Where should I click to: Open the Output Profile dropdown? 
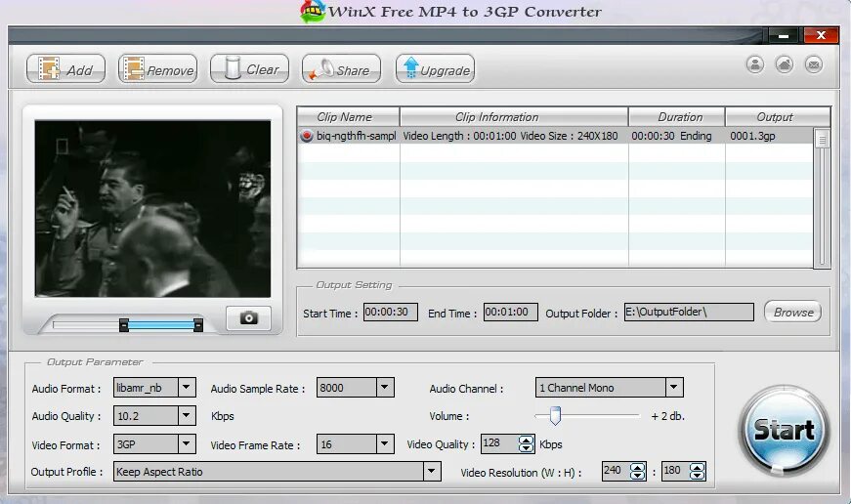432,472
